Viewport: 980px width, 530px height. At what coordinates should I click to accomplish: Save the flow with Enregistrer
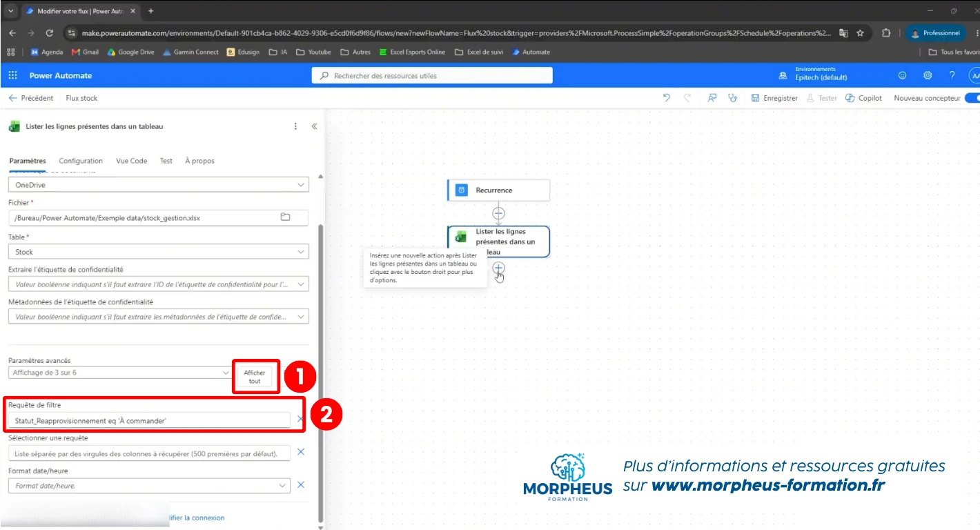(x=774, y=98)
